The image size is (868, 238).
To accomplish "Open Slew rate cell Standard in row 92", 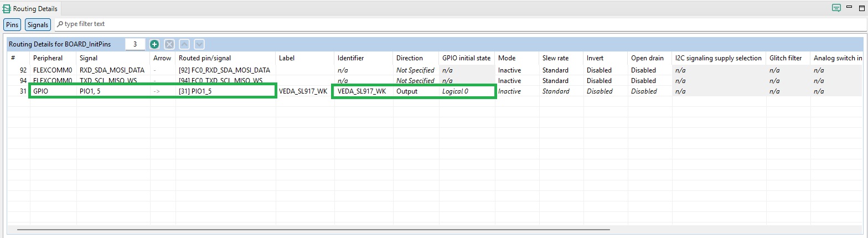I will [561, 70].
